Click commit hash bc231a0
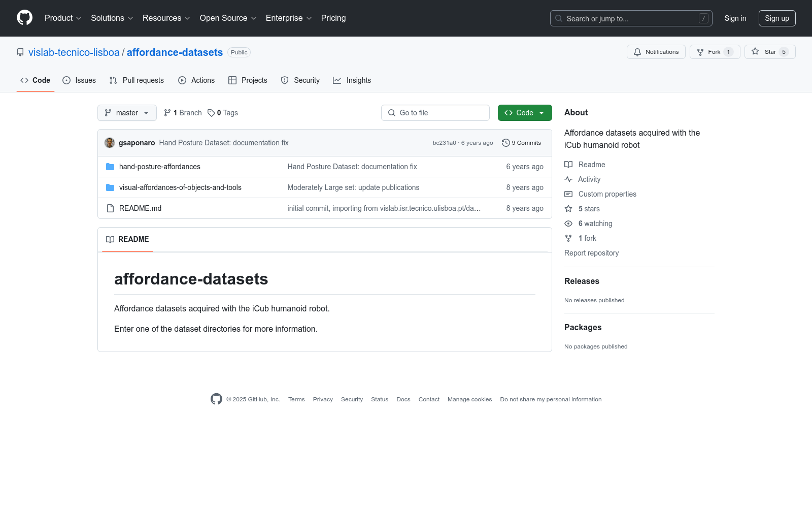The height and width of the screenshot is (508, 812). (x=445, y=143)
